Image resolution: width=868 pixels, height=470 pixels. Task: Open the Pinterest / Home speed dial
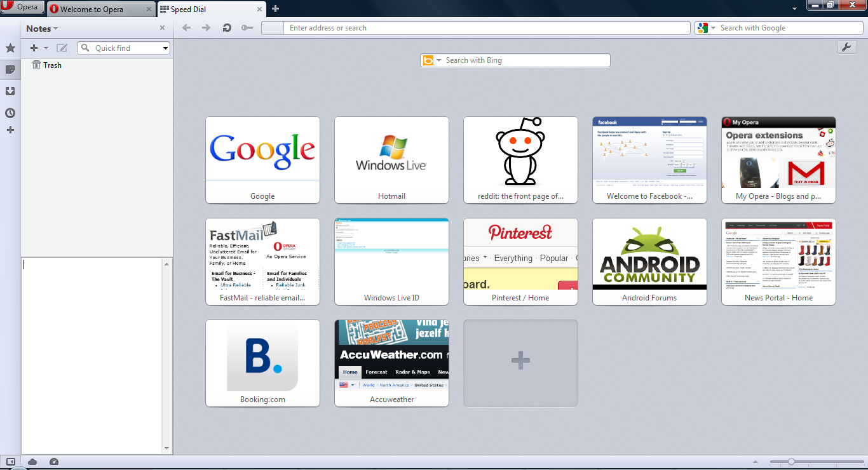point(520,262)
